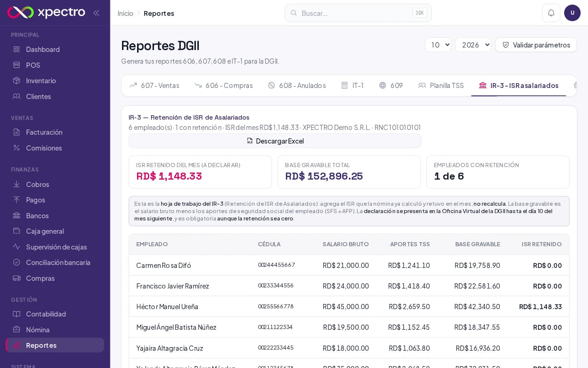The image size is (588, 368).
Task: Click the shield icon on Validar parámetros
Action: point(506,45)
